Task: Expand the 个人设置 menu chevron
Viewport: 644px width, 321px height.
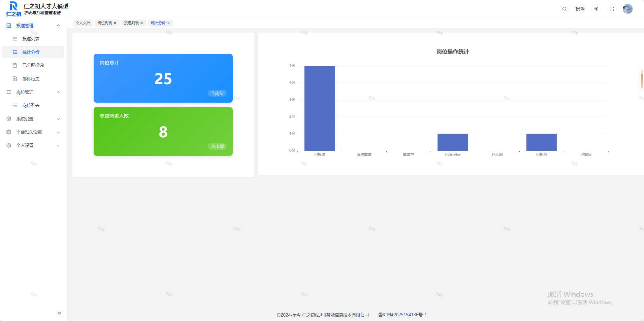Action: [58, 145]
